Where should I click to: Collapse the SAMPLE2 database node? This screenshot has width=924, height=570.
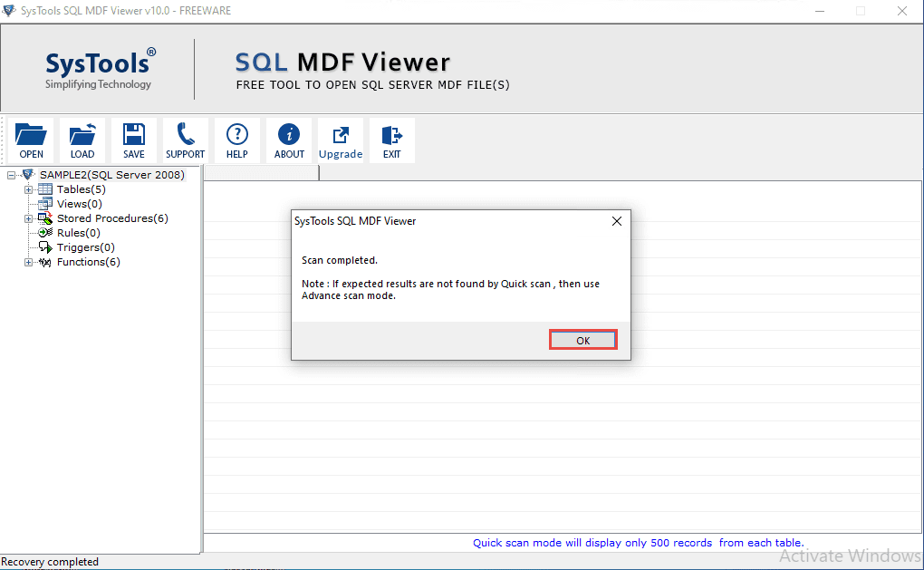pyautogui.click(x=11, y=175)
